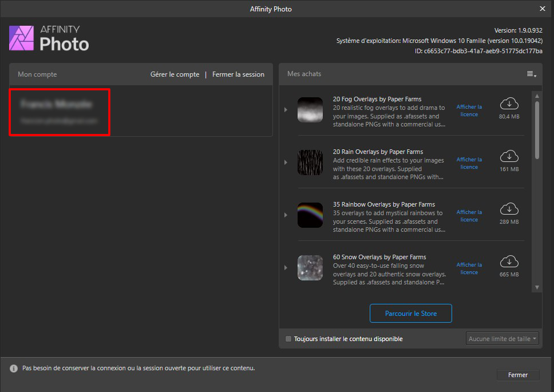Click the rain overlay thumbnail

coord(310,163)
